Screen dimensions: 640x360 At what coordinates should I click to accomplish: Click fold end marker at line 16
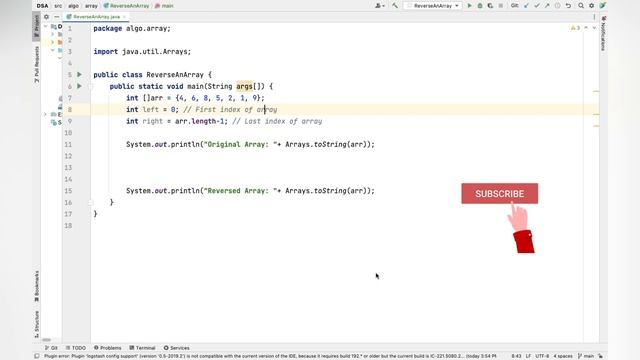(91, 202)
